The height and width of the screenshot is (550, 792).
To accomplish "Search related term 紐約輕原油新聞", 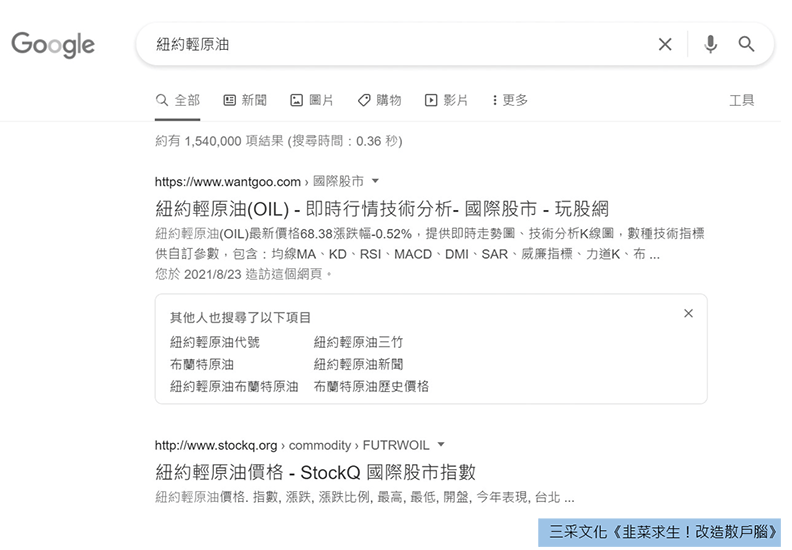I will point(358,364).
